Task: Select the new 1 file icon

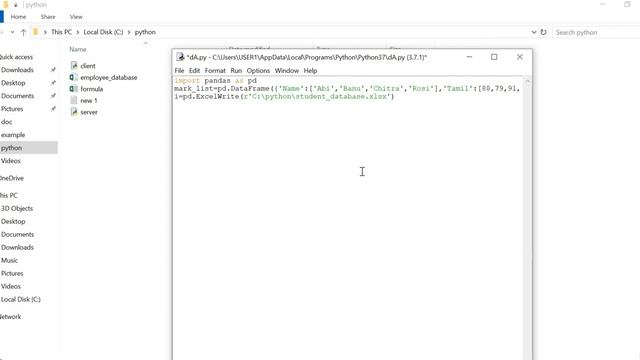Action: coord(73,100)
